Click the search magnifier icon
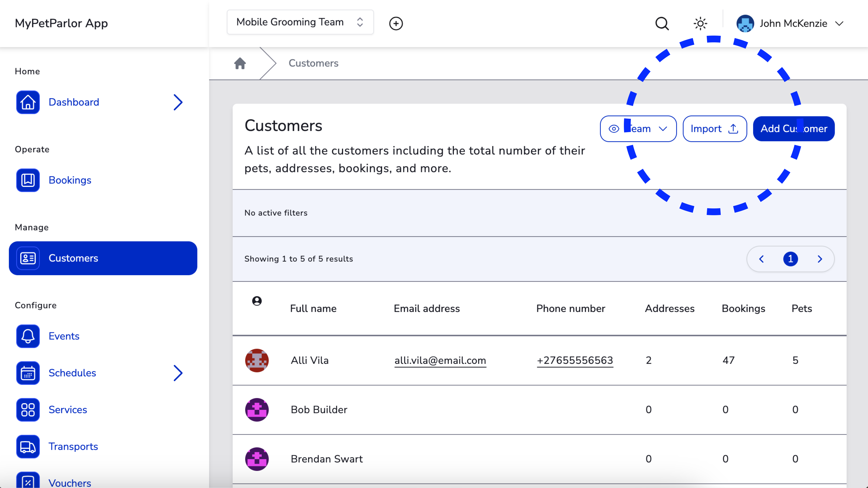868x488 pixels. (x=662, y=24)
